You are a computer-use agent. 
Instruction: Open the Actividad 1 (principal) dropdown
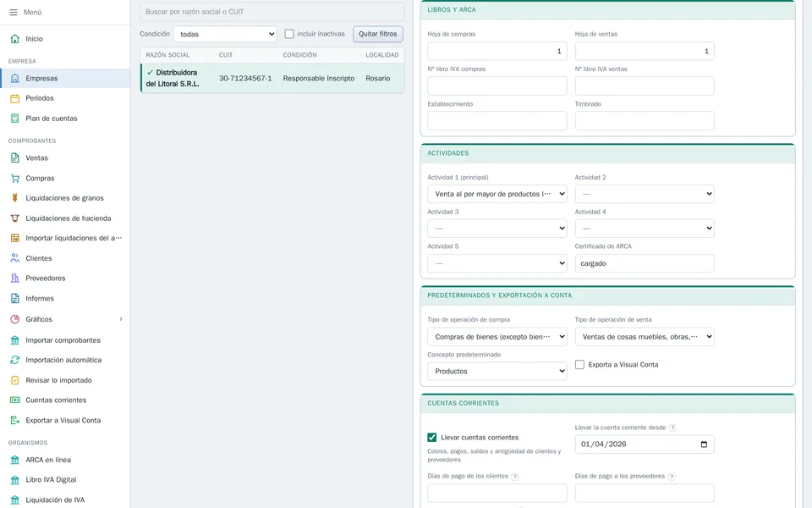(x=497, y=194)
